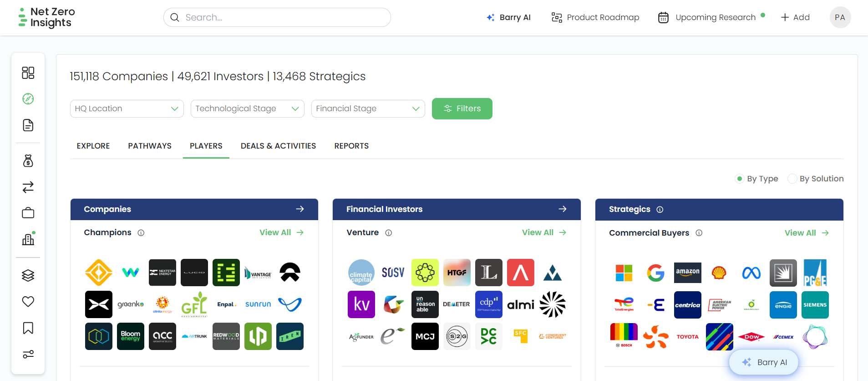
Task: Open the building icon in sidebar
Action: [x=28, y=239]
